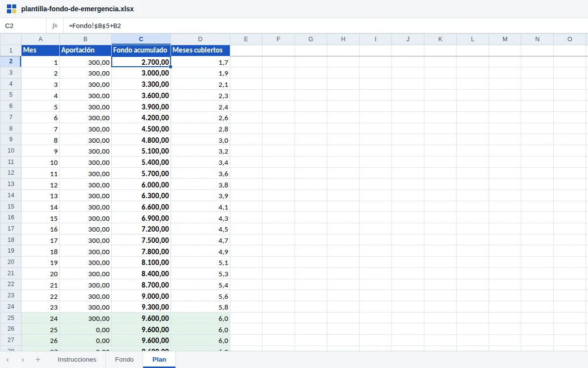The width and height of the screenshot is (588, 368).
Task: Select column E header
Action: pos(246,39)
